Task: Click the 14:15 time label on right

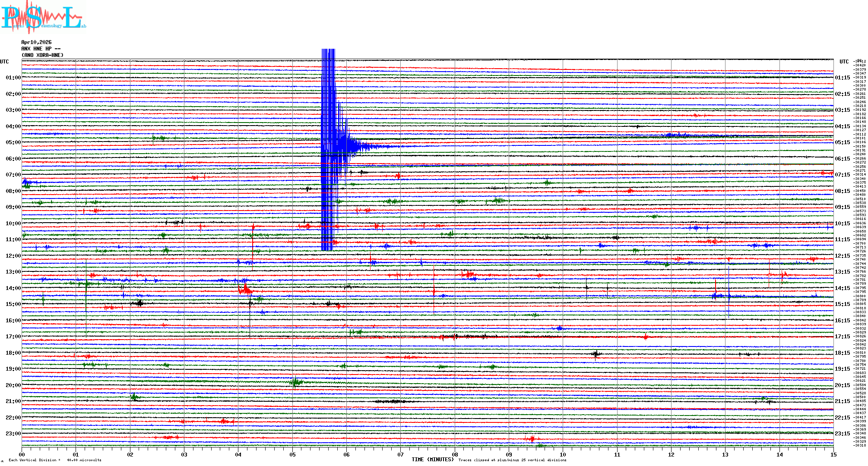Action: pyautogui.click(x=842, y=288)
